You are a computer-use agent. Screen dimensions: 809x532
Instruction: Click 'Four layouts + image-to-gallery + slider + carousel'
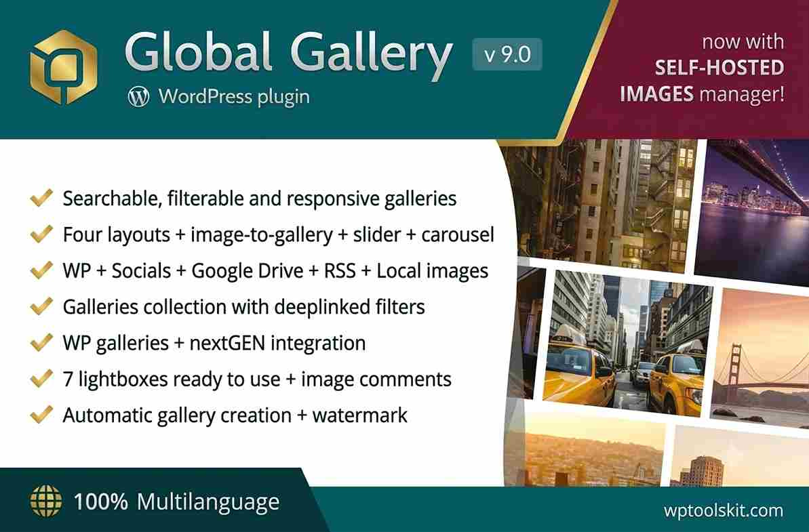point(279,234)
